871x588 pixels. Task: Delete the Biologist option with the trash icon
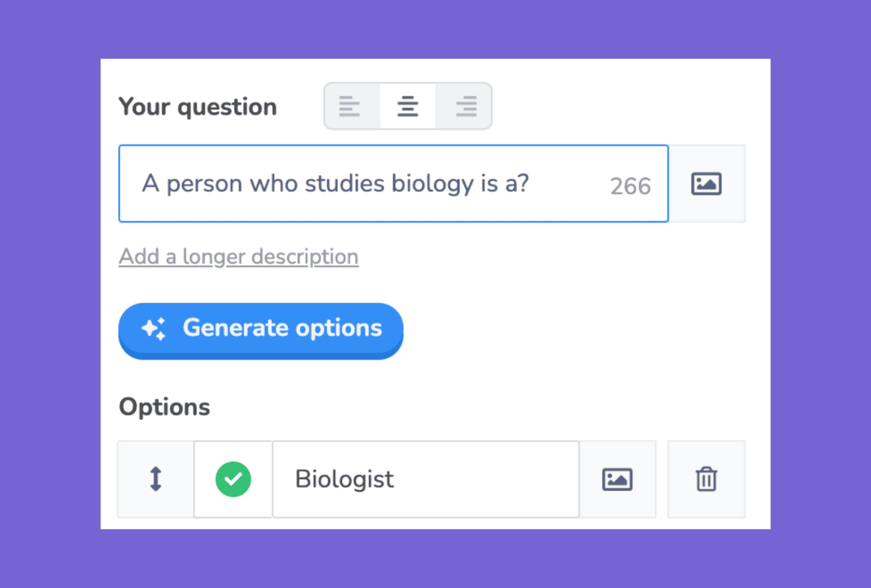click(706, 480)
